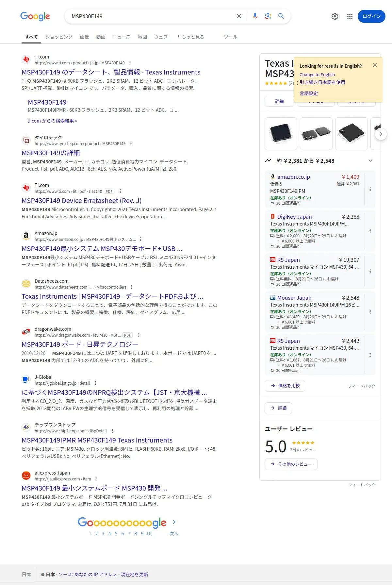Click フィードバック below the price list
392x585 pixels.
[362, 386]
